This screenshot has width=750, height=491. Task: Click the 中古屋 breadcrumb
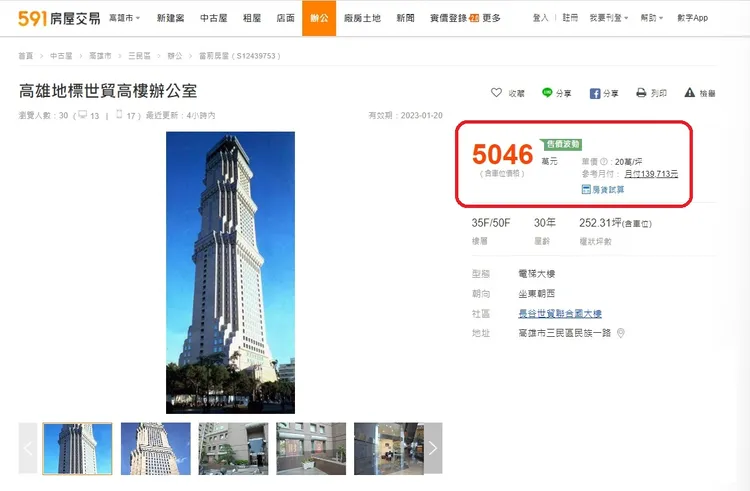coord(61,56)
